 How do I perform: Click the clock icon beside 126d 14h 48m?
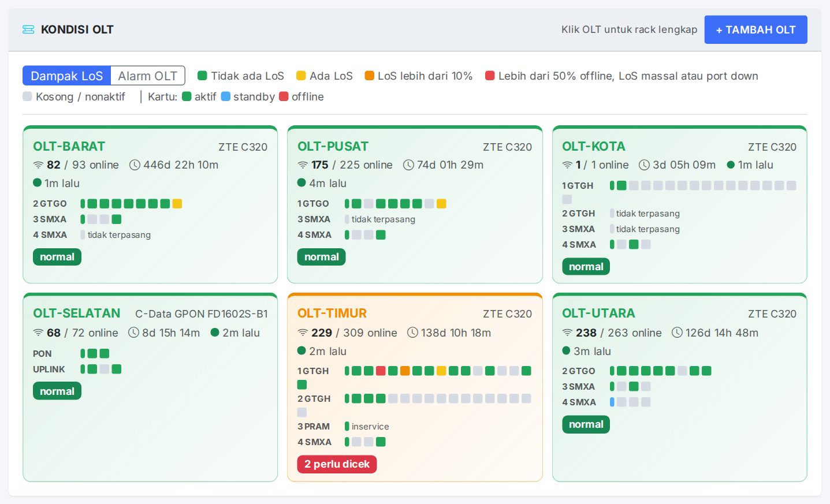click(677, 333)
